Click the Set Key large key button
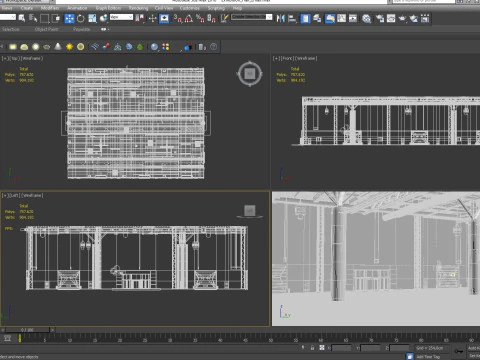This screenshot has height=360, width=480. (459, 351)
